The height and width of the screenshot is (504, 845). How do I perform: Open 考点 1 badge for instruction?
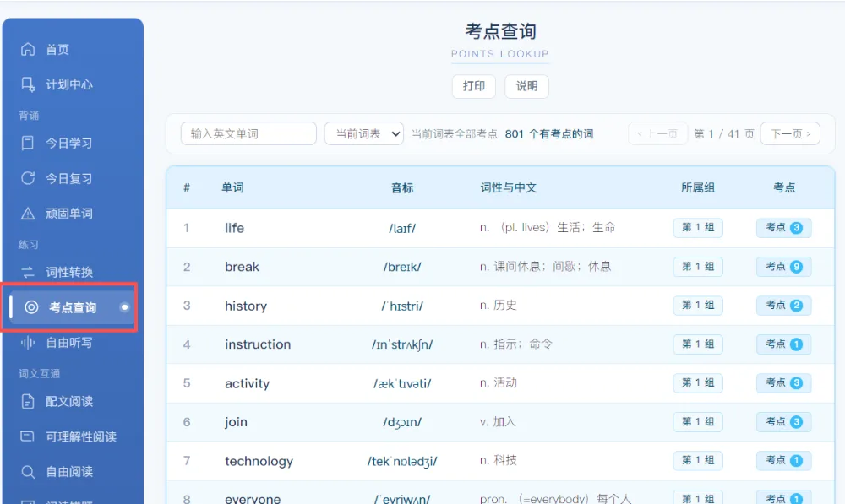pos(783,344)
